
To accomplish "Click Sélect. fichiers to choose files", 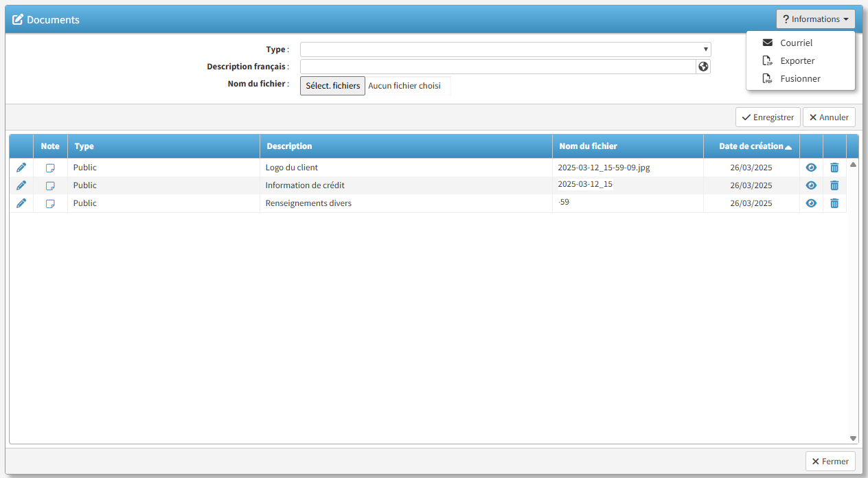I will (332, 86).
